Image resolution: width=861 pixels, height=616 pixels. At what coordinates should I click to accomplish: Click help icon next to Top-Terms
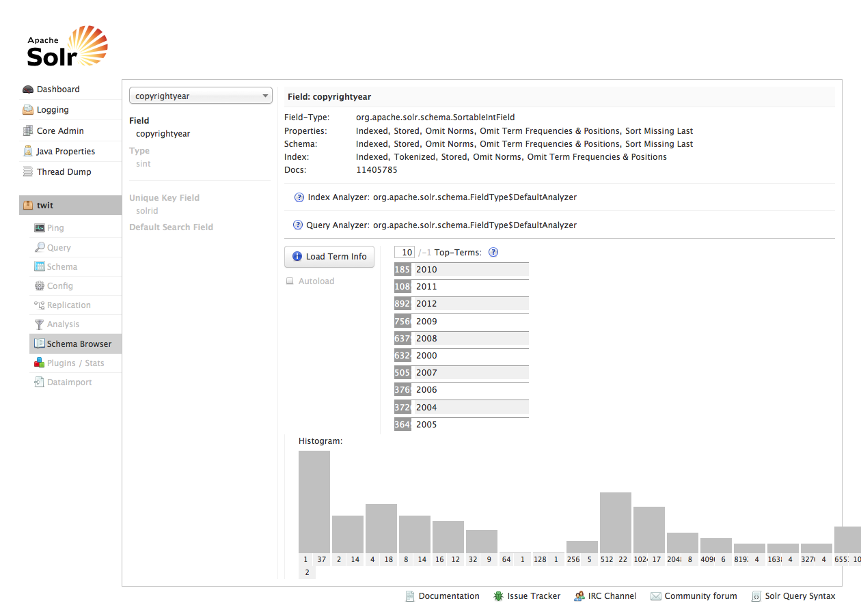pyautogui.click(x=493, y=253)
